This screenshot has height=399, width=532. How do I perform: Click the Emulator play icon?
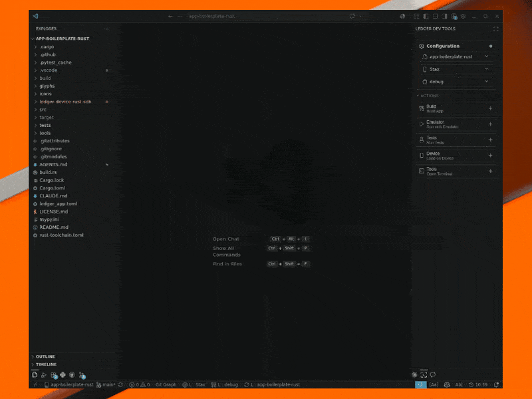(422, 124)
